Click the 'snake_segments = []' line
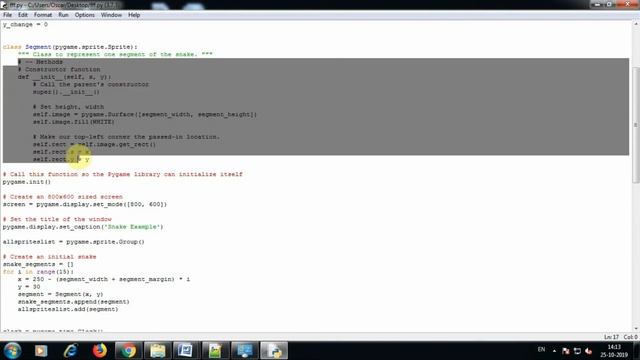 pos(38,264)
